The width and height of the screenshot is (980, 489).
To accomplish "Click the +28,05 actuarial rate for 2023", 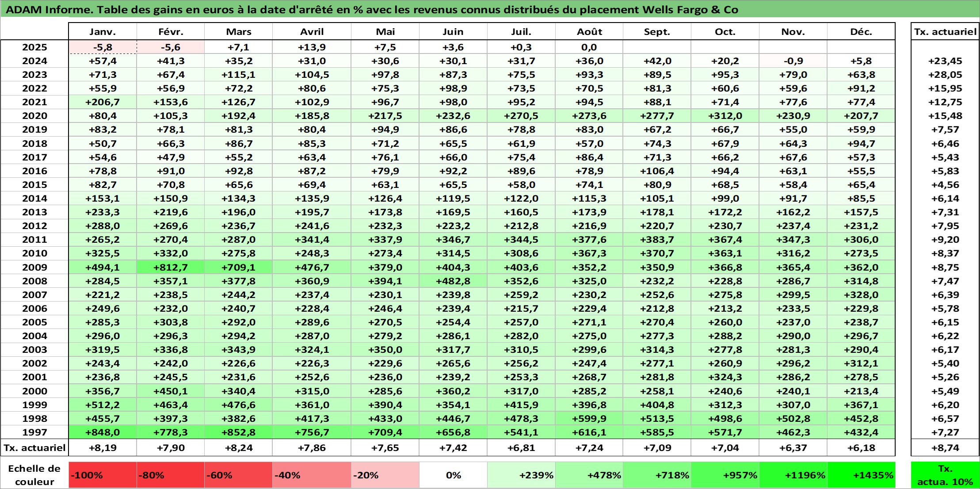I will pyautogui.click(x=945, y=75).
